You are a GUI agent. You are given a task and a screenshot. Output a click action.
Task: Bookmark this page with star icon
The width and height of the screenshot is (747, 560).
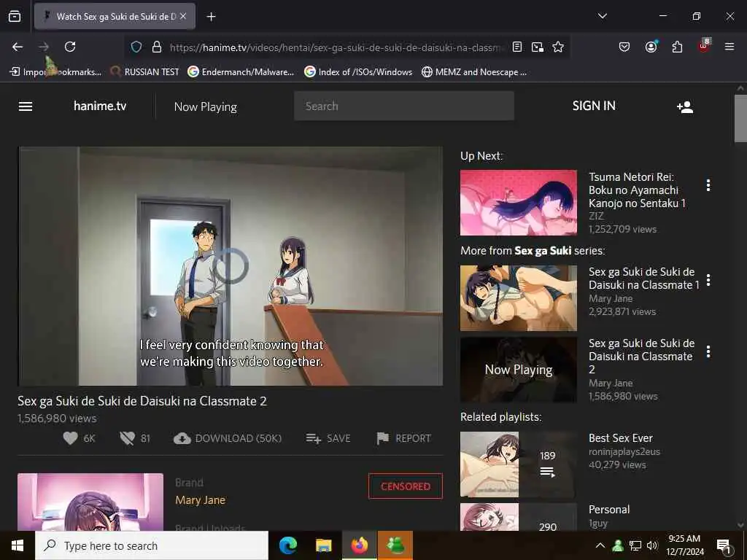click(558, 47)
